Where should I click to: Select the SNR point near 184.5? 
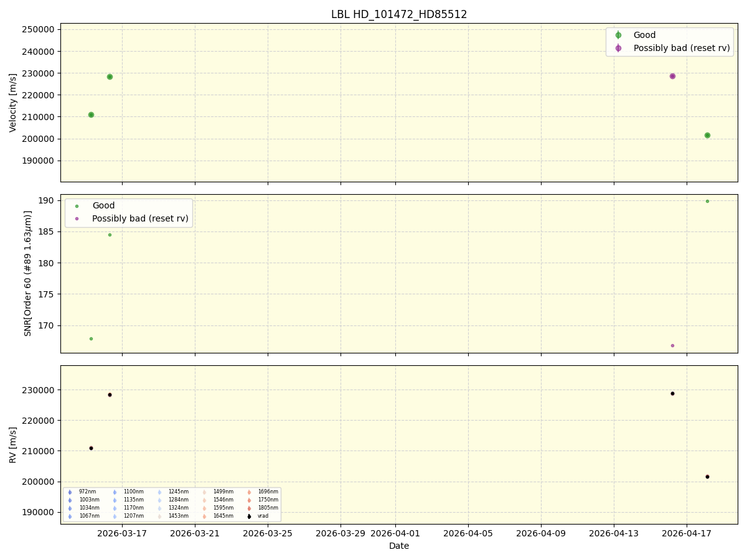click(110, 235)
